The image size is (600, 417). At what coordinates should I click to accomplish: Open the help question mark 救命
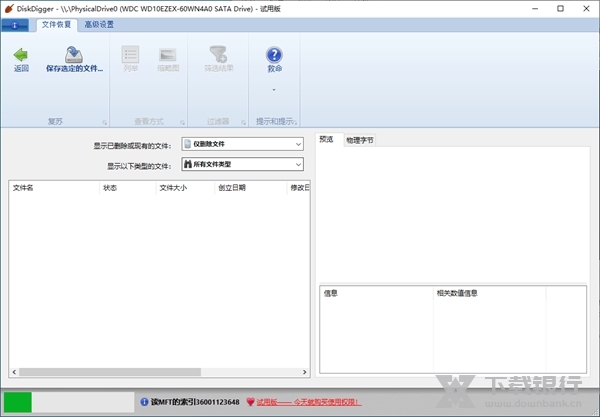pyautogui.click(x=274, y=60)
